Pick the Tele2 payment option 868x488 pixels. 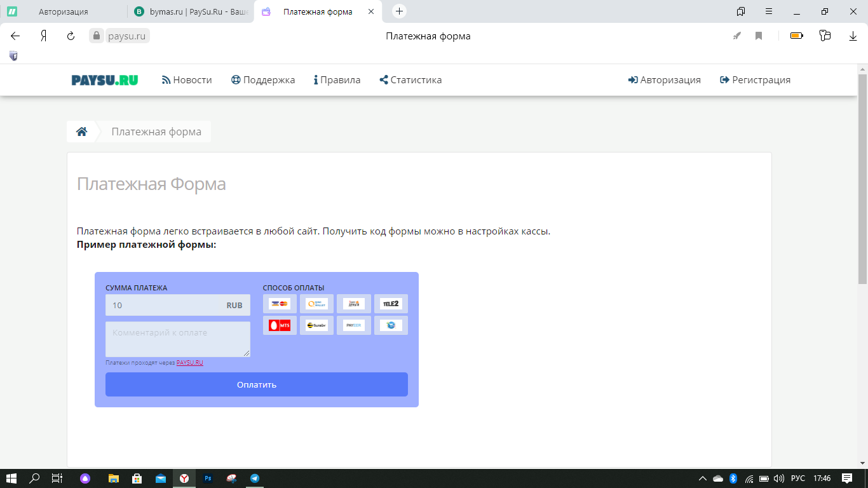391,304
